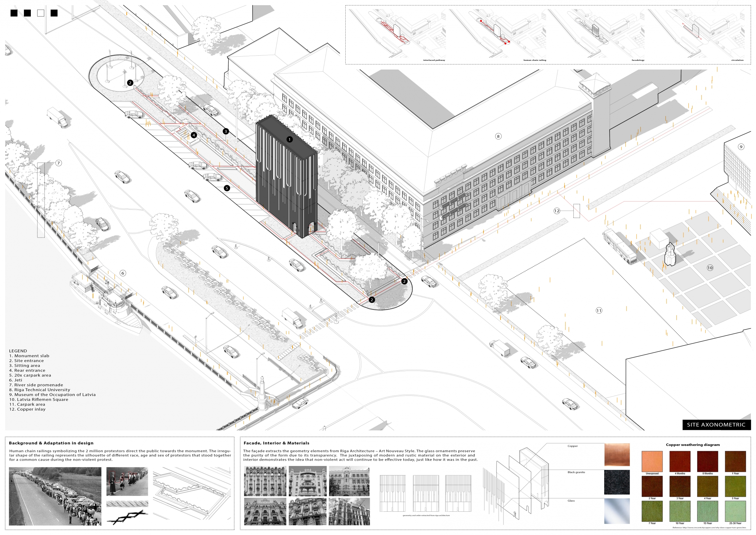Click the black marker number 3 sitting area
The height and width of the screenshot is (535, 756).
pos(226,131)
